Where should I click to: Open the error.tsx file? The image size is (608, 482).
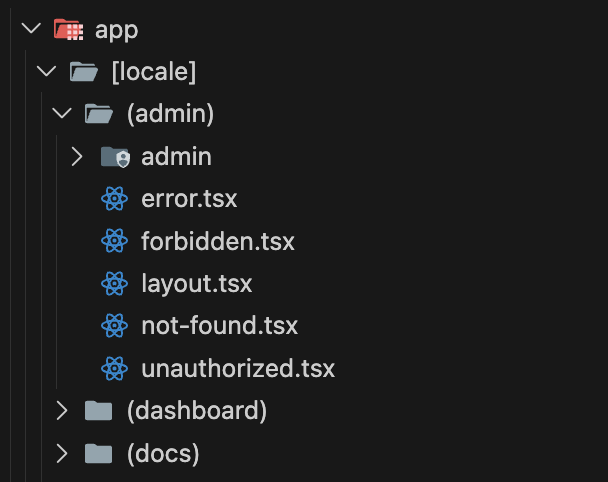click(189, 199)
